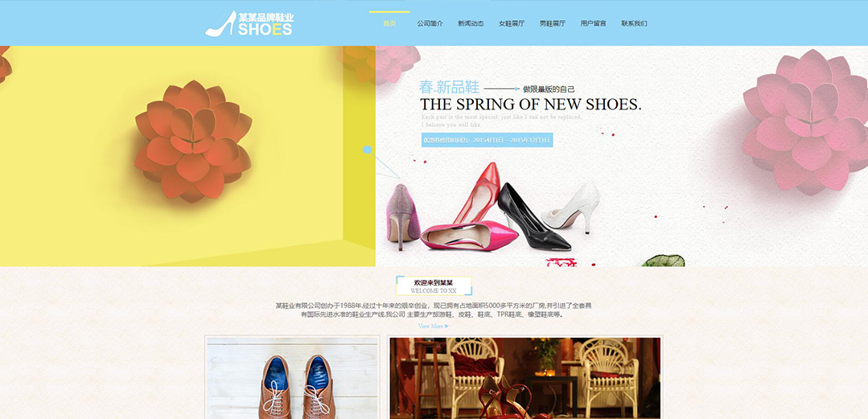Click the large pink paper flower

pyautogui.click(x=805, y=121)
